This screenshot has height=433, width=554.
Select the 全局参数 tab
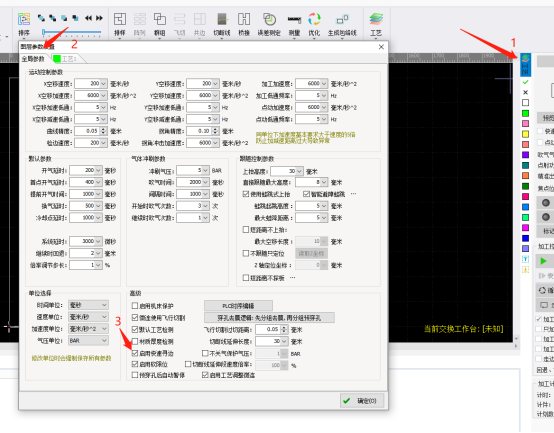tap(33, 59)
